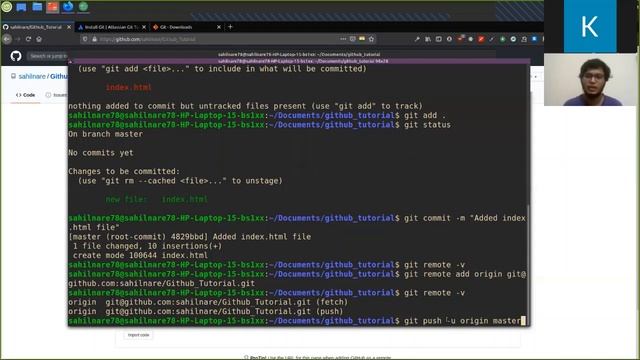Image resolution: width=640 pixels, height=360 pixels.
Task: Click the origin '(fetch)' remote line
Action: [208, 302]
